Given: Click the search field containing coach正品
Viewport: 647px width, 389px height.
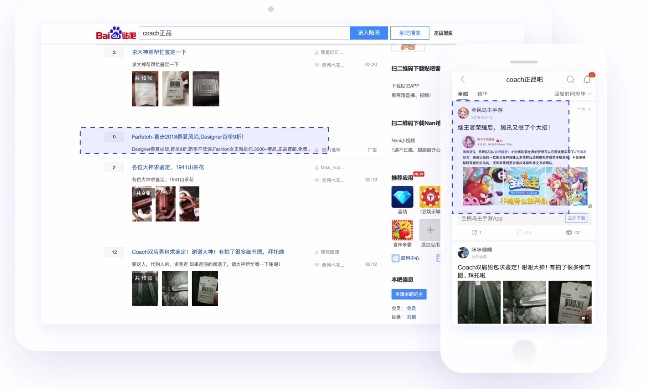Looking at the screenshot, I should pos(245,33).
